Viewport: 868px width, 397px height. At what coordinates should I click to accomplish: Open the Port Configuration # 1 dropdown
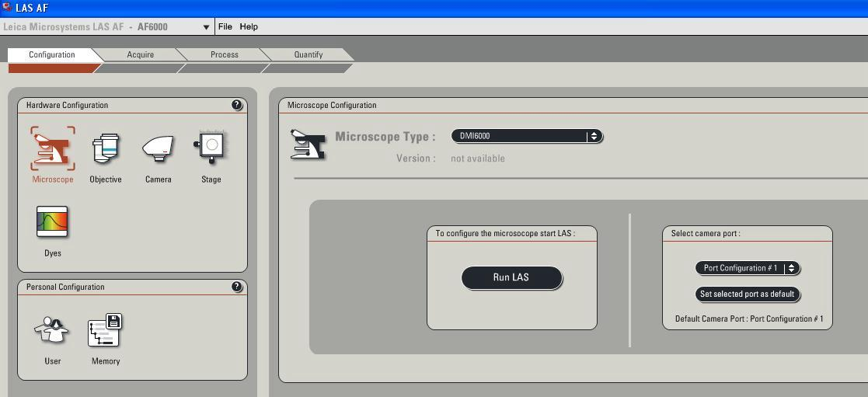tap(748, 268)
